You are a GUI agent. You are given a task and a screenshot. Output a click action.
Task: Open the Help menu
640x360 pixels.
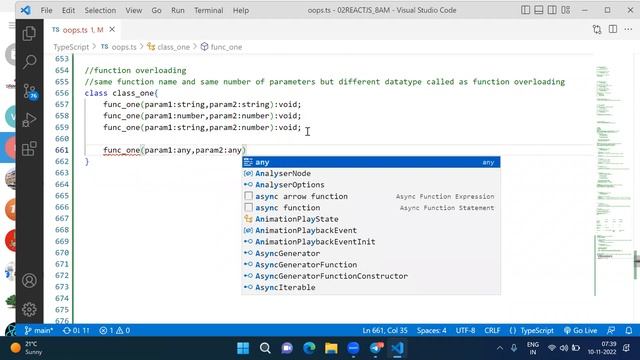(x=241, y=10)
